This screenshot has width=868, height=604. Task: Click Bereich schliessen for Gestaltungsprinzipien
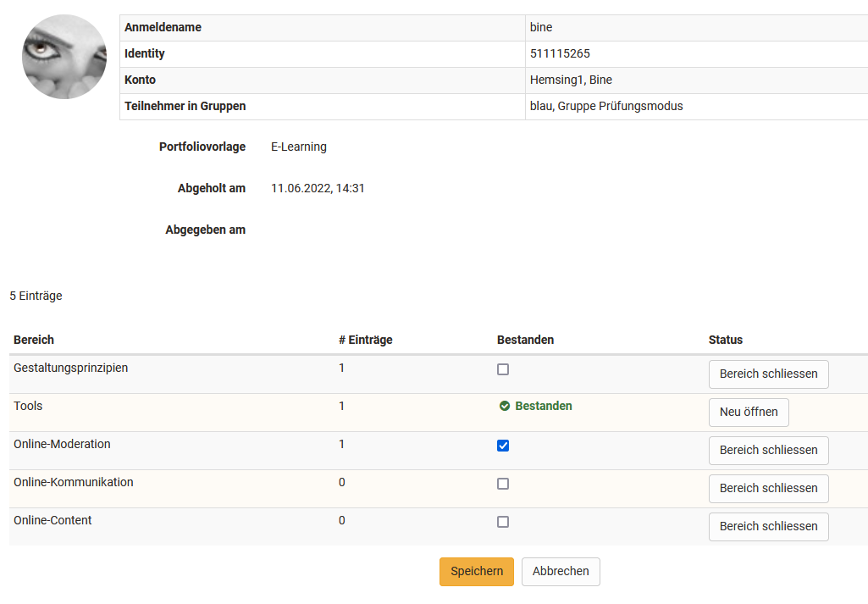click(x=768, y=374)
